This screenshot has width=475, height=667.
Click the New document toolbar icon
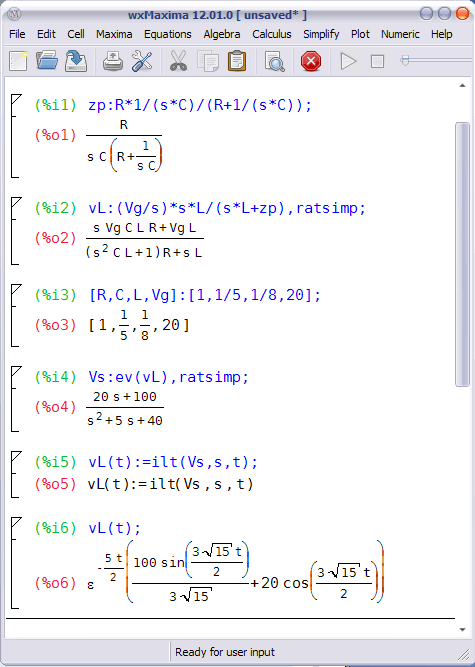tap(18, 61)
